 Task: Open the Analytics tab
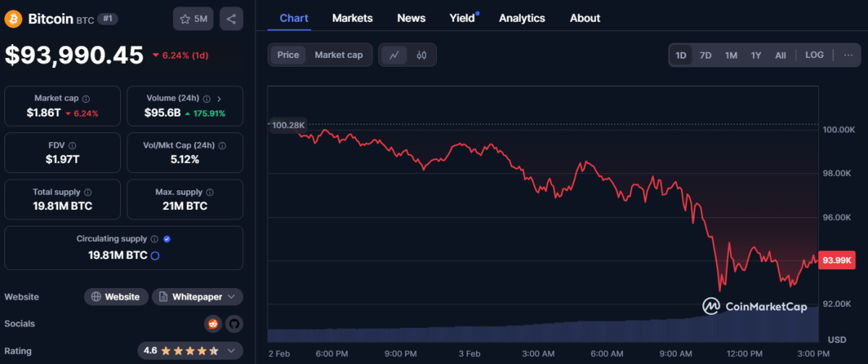[x=521, y=18]
